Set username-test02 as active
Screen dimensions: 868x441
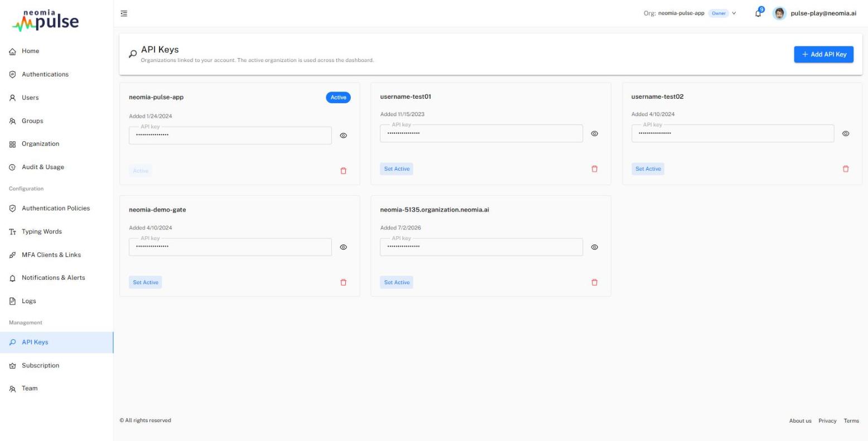click(x=648, y=169)
